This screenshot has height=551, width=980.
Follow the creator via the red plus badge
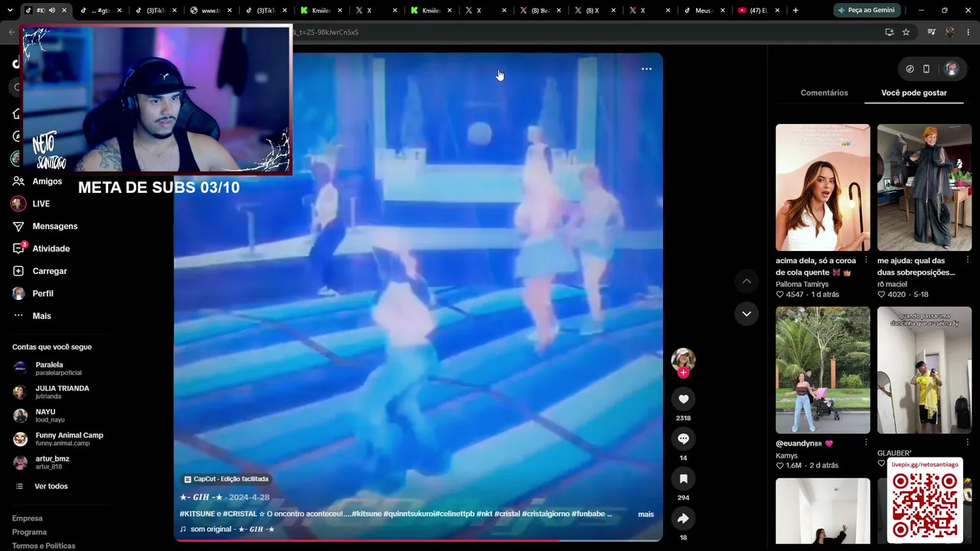coord(683,373)
